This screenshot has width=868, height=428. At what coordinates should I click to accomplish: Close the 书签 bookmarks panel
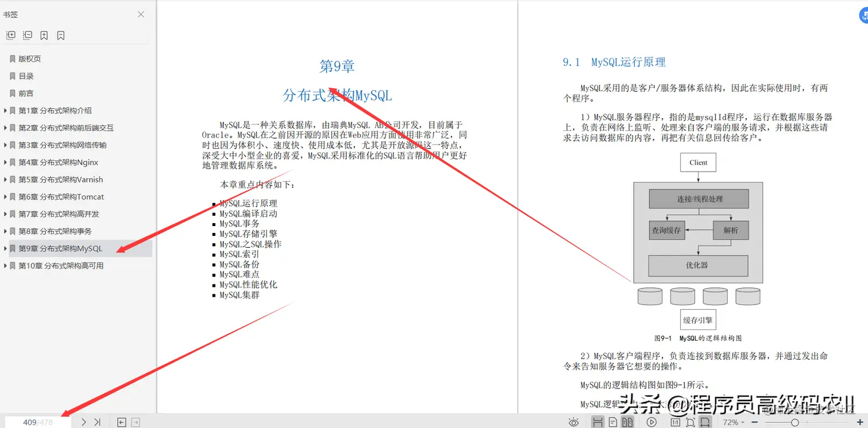pyautogui.click(x=141, y=14)
